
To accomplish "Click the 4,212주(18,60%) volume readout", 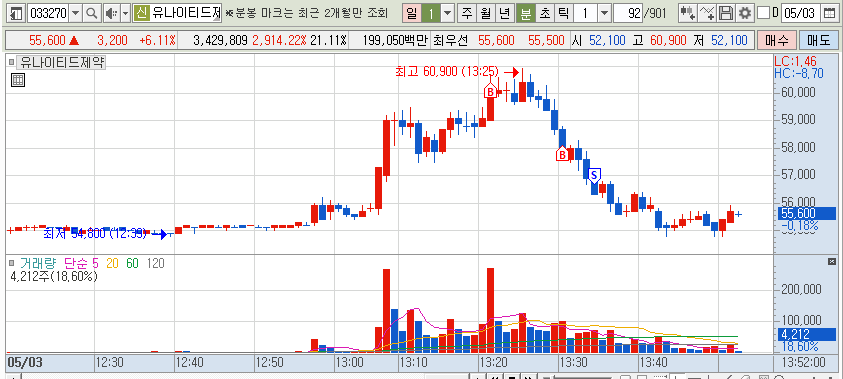I will coord(54,277).
